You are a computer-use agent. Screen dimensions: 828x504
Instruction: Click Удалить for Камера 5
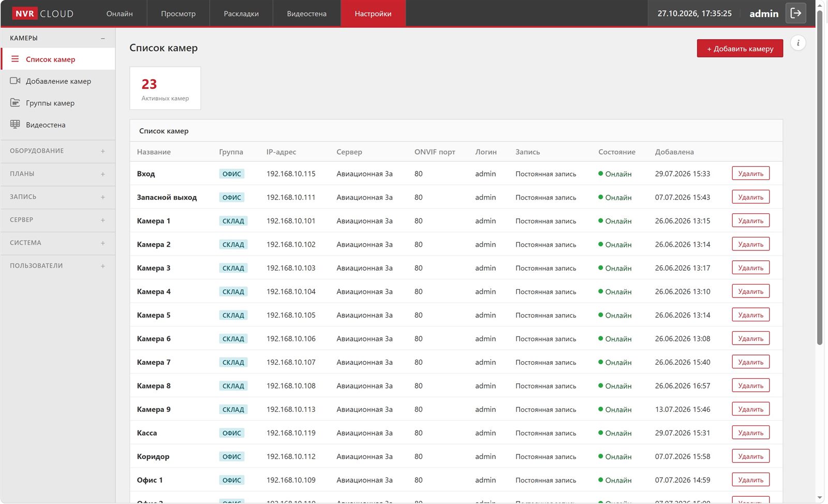click(750, 315)
